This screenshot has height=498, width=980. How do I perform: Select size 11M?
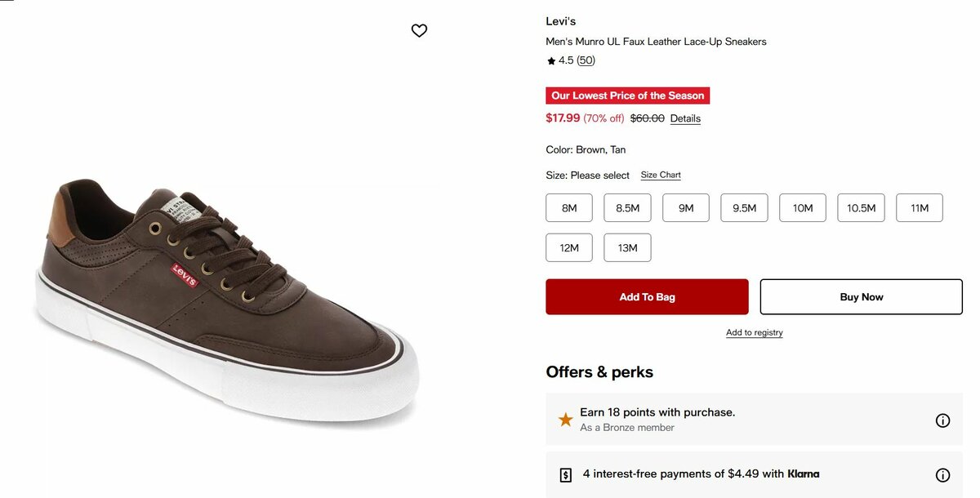(x=920, y=208)
